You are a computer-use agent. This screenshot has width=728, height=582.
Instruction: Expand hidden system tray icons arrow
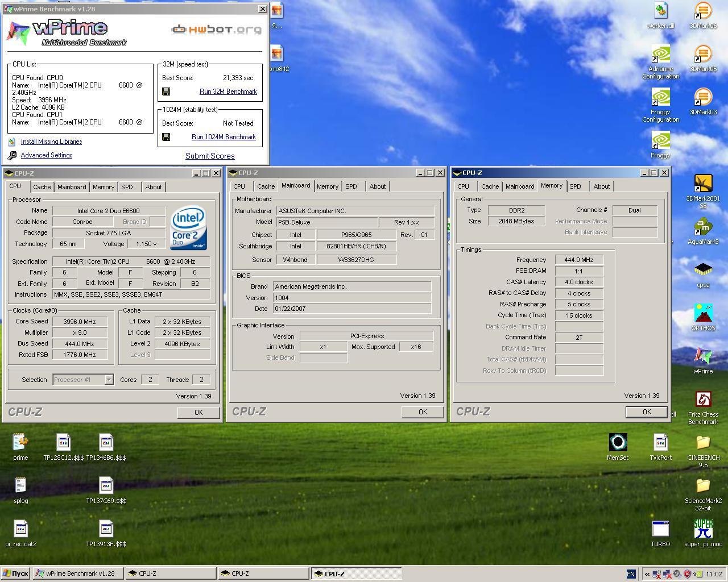point(647,574)
